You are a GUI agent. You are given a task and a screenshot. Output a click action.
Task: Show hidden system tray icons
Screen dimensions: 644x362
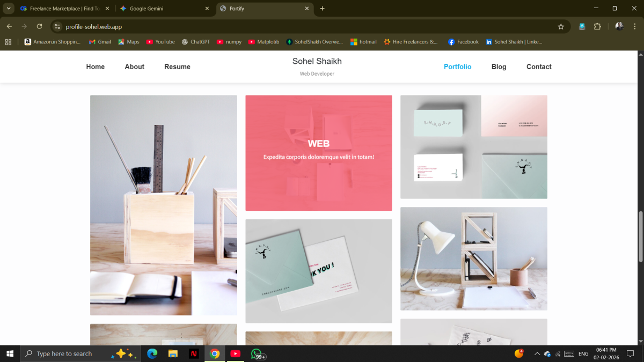537,354
